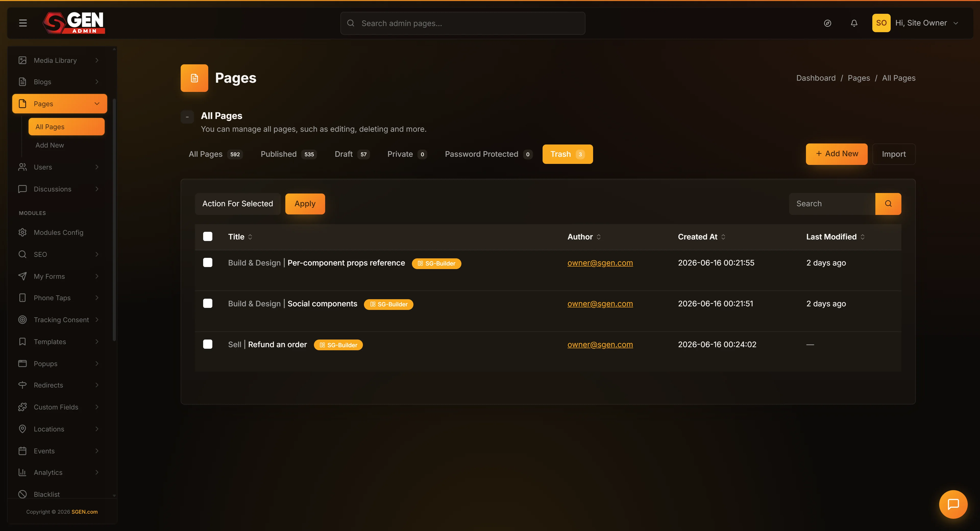Open All Pages in sidebar submenu
980x531 pixels.
(67, 127)
